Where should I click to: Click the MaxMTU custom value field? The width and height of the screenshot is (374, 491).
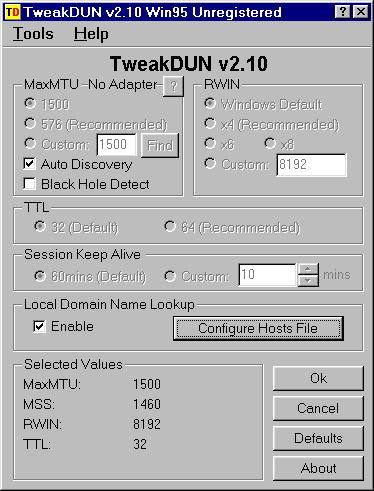[116, 145]
